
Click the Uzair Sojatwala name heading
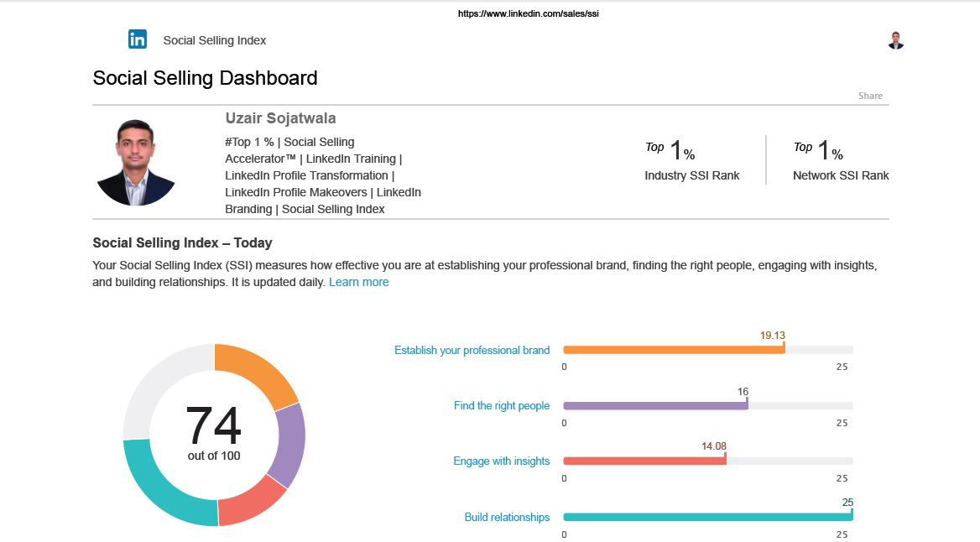(x=280, y=118)
